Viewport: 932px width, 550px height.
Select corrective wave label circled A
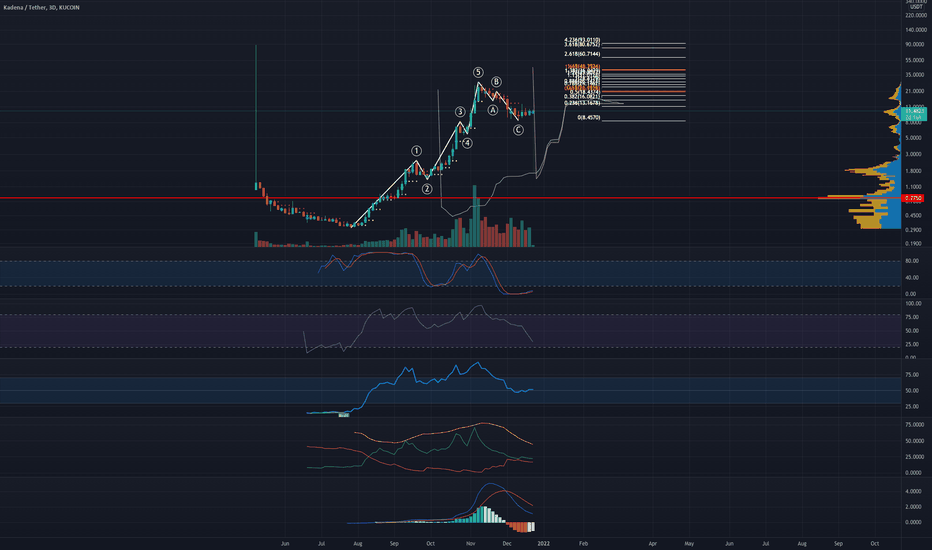click(x=493, y=110)
